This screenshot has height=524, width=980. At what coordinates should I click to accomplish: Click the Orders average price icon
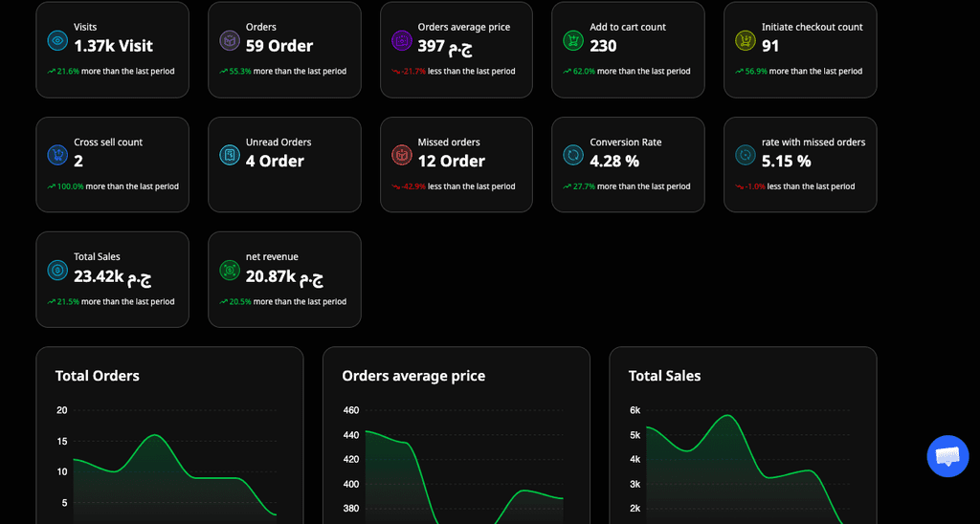(x=402, y=40)
